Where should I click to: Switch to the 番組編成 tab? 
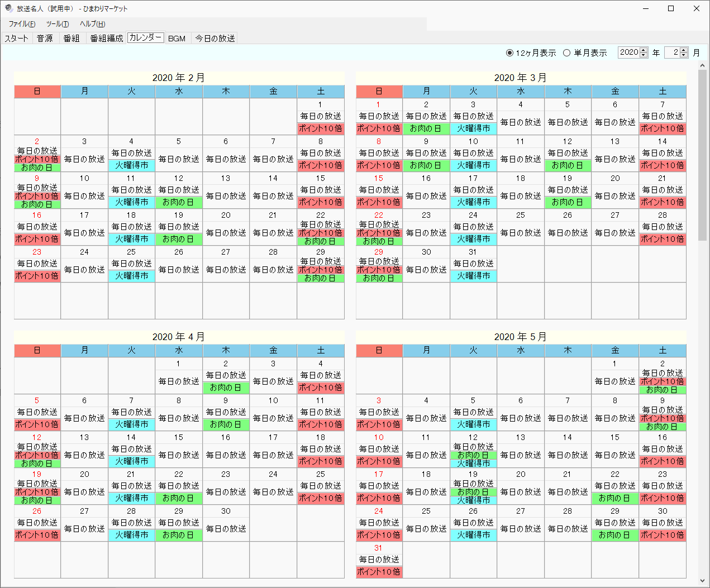pyautogui.click(x=106, y=39)
